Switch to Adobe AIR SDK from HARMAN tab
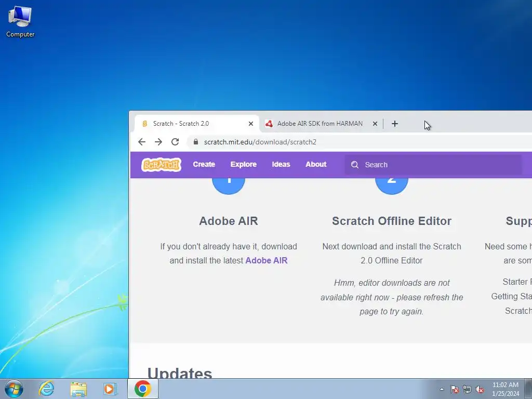The image size is (532, 399). 321,124
